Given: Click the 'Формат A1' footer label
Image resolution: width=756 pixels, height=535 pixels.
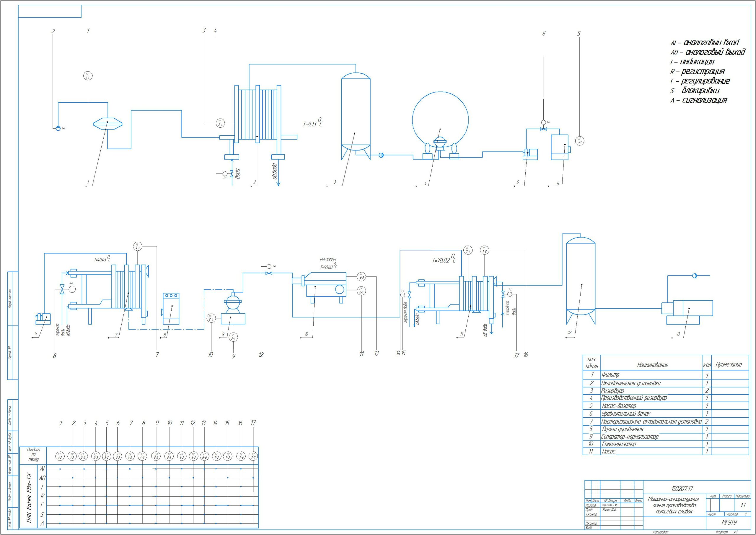Looking at the screenshot, I should click(x=727, y=532).
